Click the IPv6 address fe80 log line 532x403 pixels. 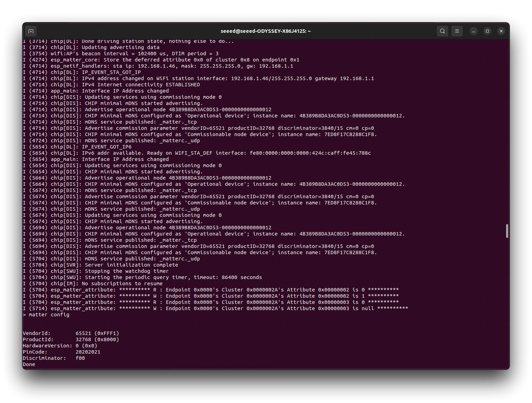pos(197,153)
